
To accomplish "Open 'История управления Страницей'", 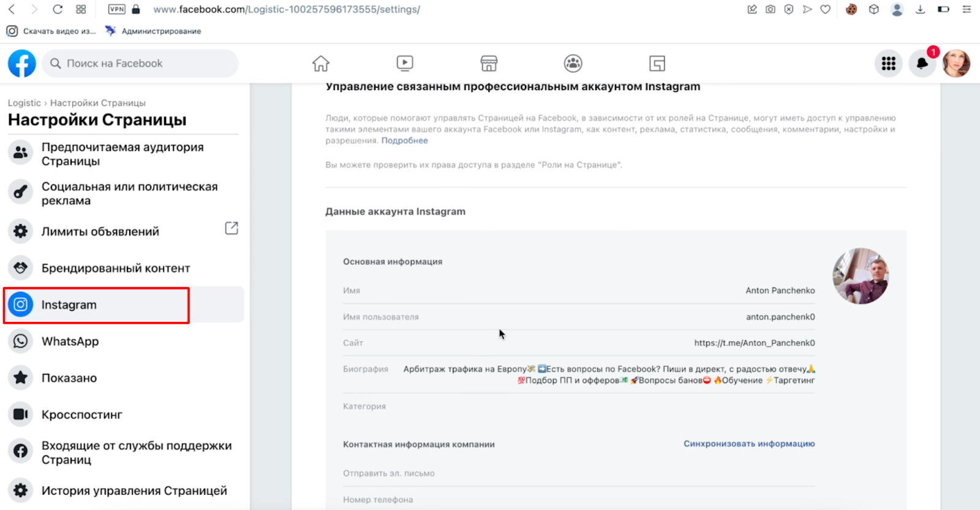I will click(x=124, y=490).
